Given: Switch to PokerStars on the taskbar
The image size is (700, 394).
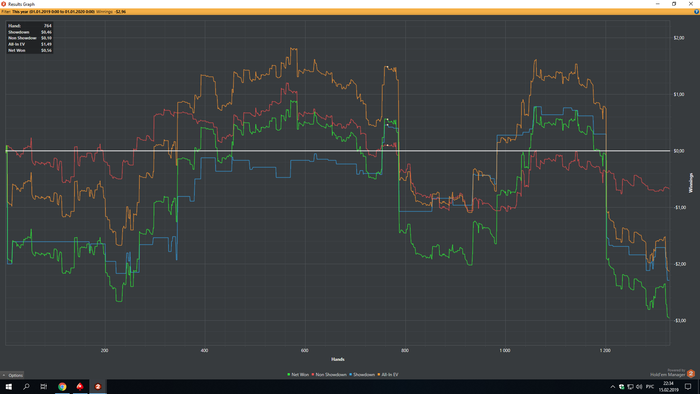Looking at the screenshot, I should [80, 386].
